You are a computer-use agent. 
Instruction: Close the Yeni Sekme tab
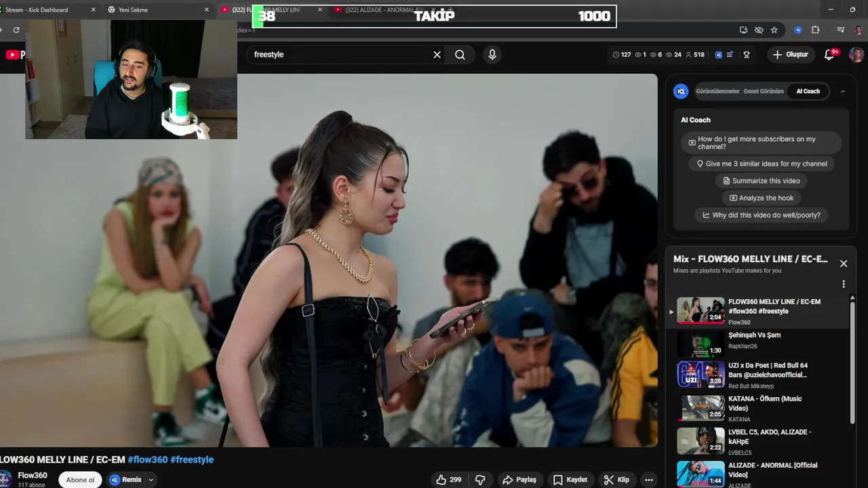point(207,10)
